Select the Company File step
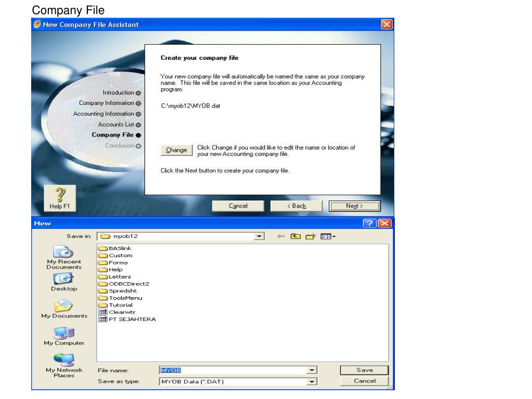The height and width of the screenshot is (399, 532). click(116, 135)
